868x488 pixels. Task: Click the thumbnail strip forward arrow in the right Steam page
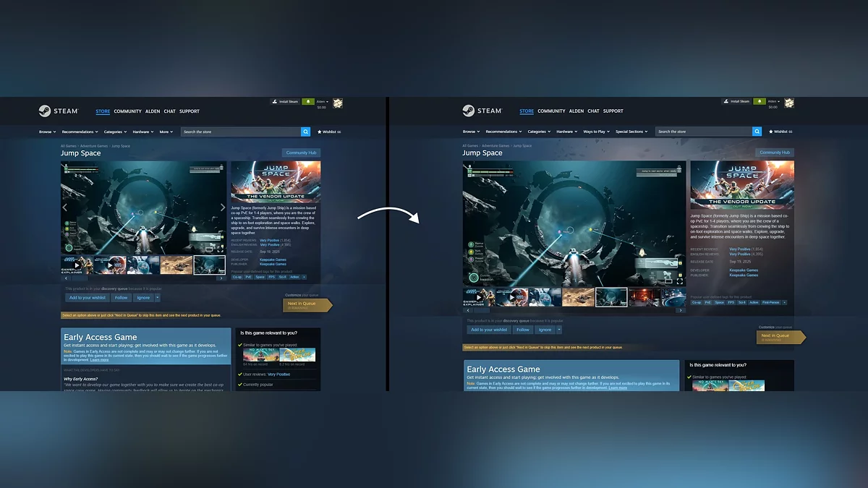pyautogui.click(x=681, y=310)
